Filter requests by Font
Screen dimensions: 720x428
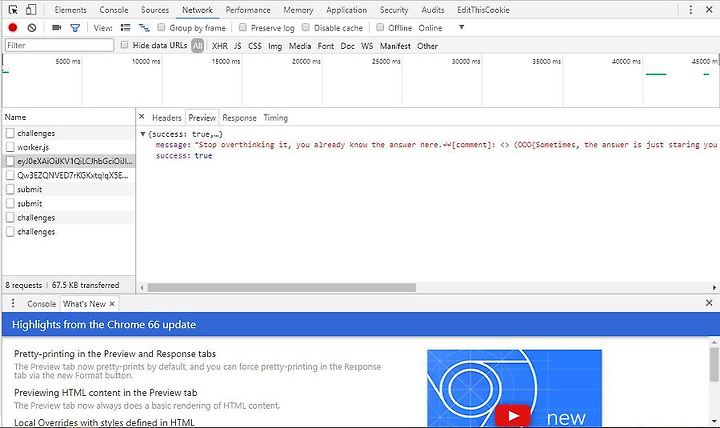point(326,46)
